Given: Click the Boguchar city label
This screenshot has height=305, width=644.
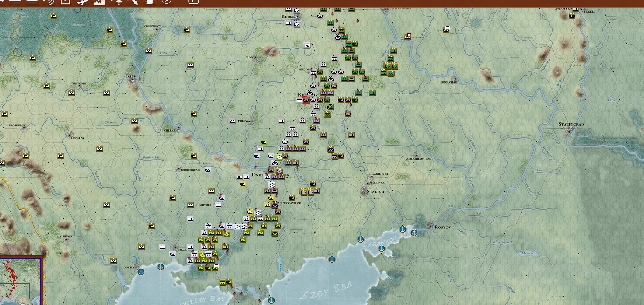Looking at the screenshot, I should 449,82.
